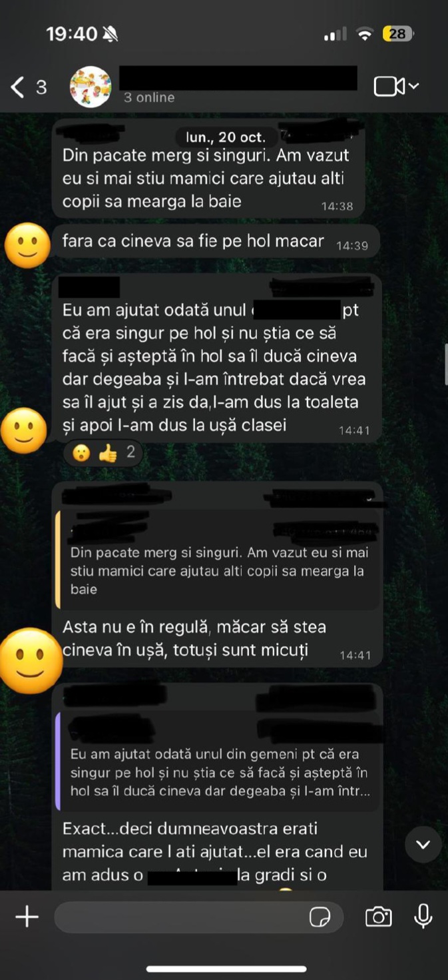Tap the smiley avatar next to 'Asta nu e în regulă'
The image size is (448, 980).
point(29,652)
